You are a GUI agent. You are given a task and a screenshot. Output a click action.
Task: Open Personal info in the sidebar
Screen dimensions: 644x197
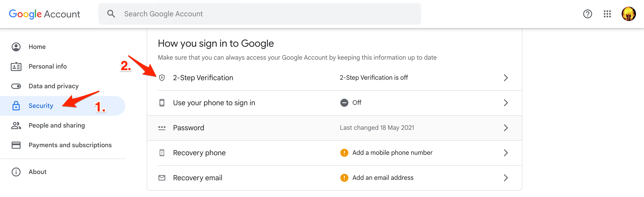(x=63, y=66)
